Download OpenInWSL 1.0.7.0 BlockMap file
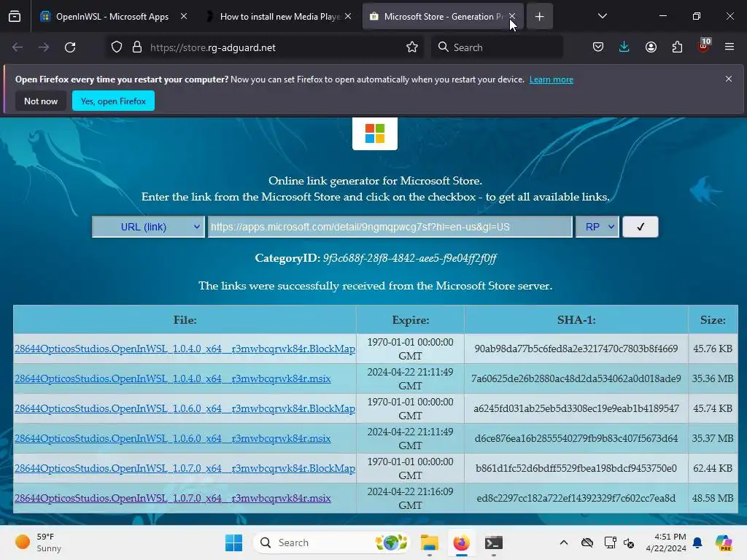The width and height of the screenshot is (747, 560). point(185,468)
